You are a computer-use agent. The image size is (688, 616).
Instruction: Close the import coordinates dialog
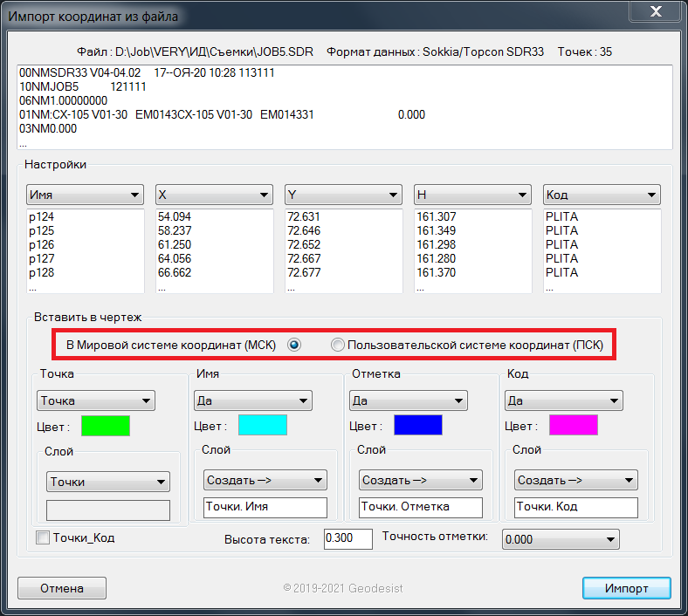point(656,13)
